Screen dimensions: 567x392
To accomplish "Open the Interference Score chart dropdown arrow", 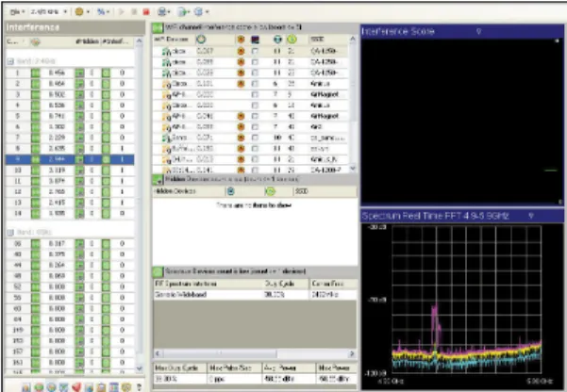I will click(478, 31).
